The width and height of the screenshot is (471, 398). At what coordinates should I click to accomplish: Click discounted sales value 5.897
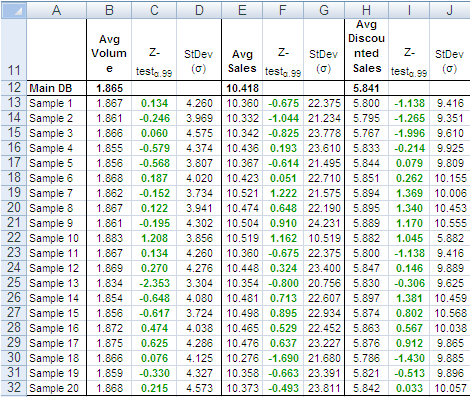(366, 298)
